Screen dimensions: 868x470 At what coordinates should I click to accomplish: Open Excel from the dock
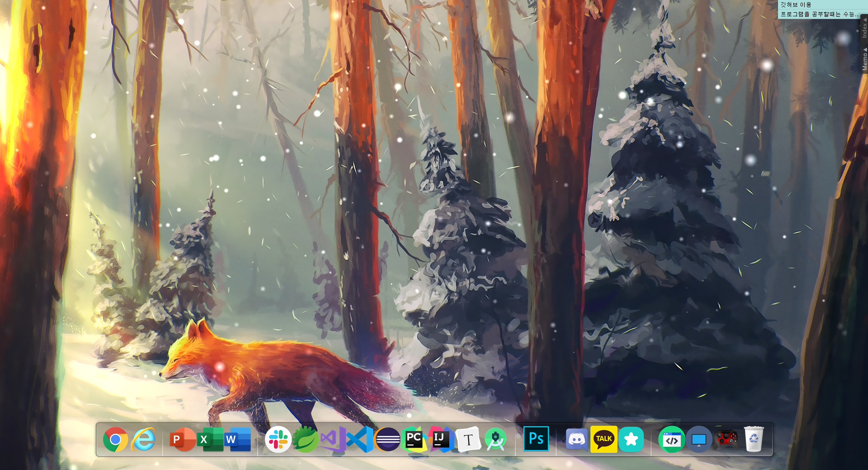(210, 439)
